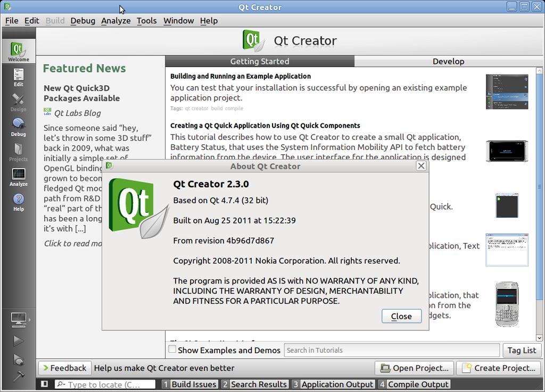Open the Help menu in menu bar
Image resolution: width=545 pixels, height=392 pixels.
[209, 21]
